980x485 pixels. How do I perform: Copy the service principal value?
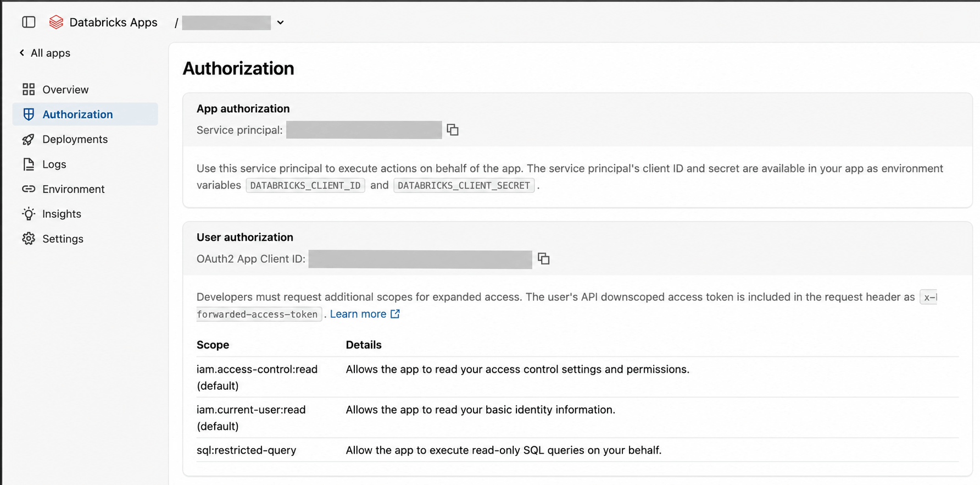(453, 130)
